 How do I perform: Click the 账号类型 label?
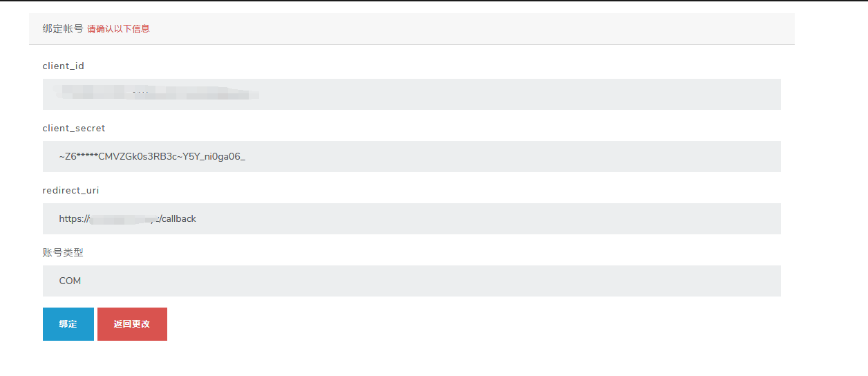[x=63, y=253]
